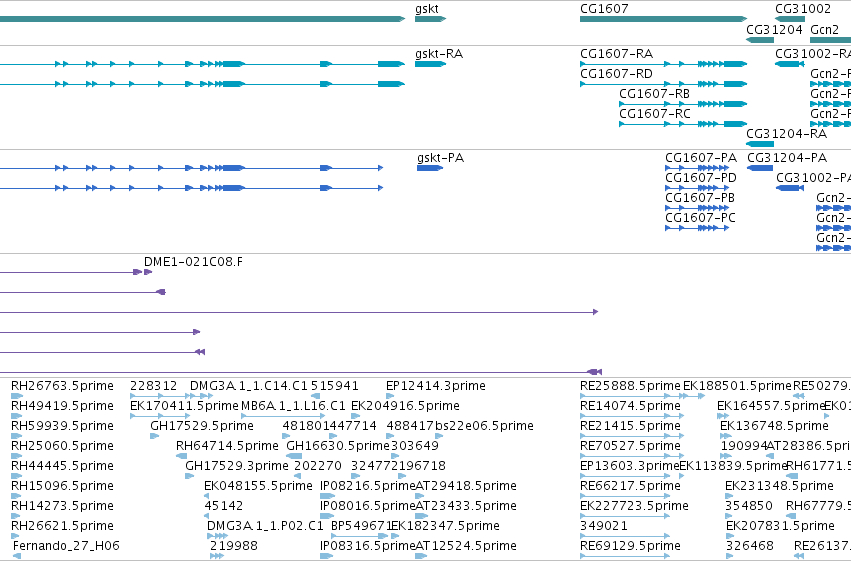Select the CG31204-PA coding glyph
The image size is (851, 561).
click(760, 168)
